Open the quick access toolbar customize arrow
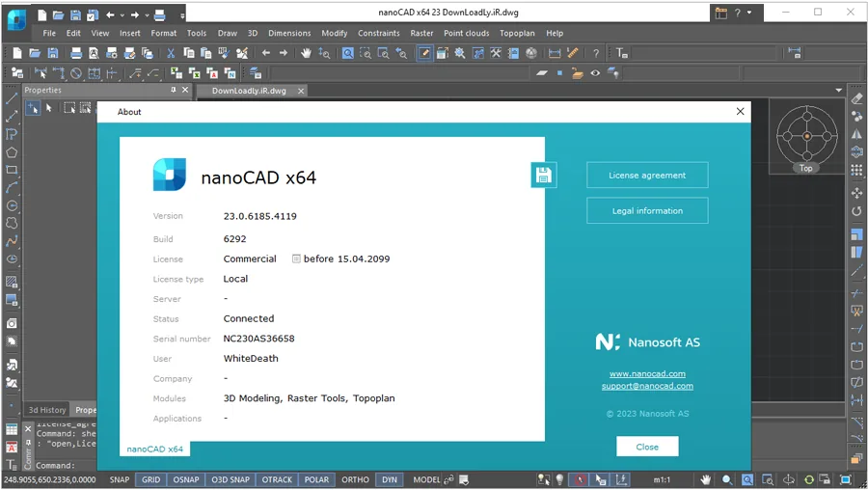The width and height of the screenshot is (868, 490). pos(182,15)
